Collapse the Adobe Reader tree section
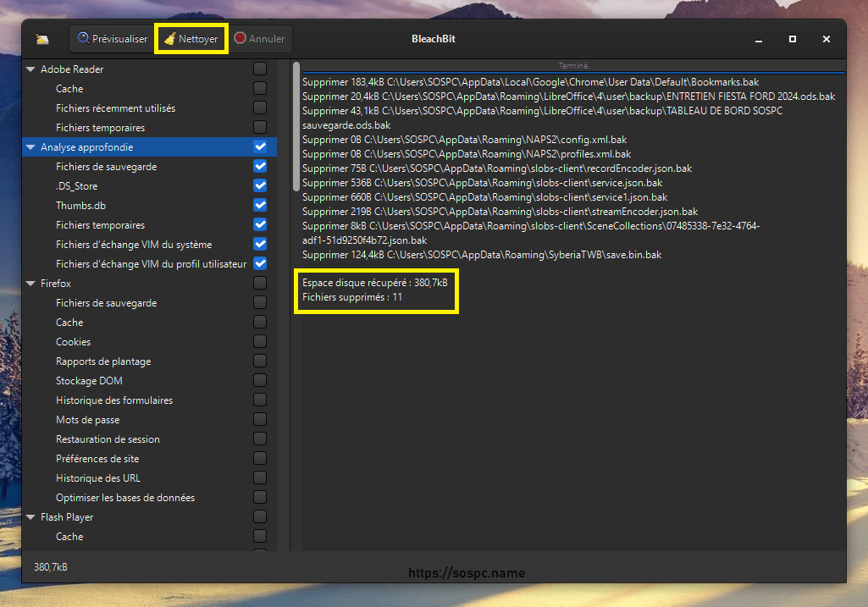 point(31,69)
